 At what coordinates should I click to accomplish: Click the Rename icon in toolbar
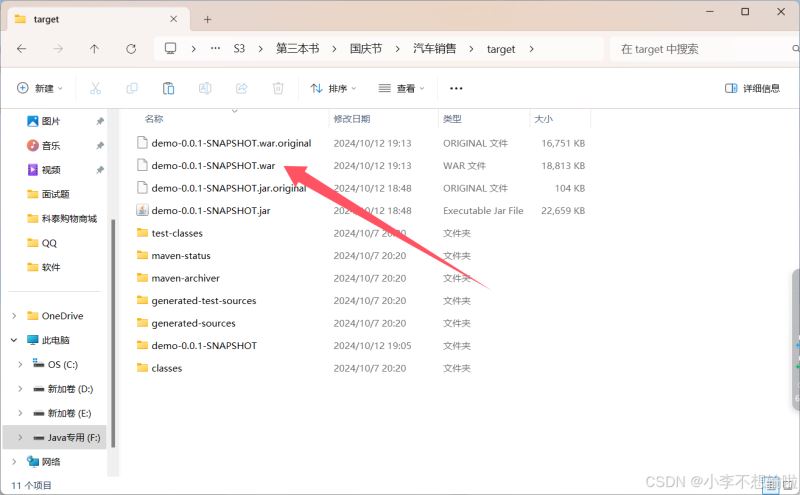[205, 88]
